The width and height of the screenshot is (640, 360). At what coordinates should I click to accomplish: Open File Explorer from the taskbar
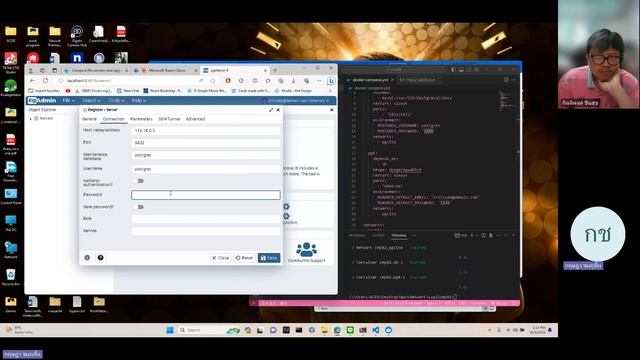coord(324,330)
